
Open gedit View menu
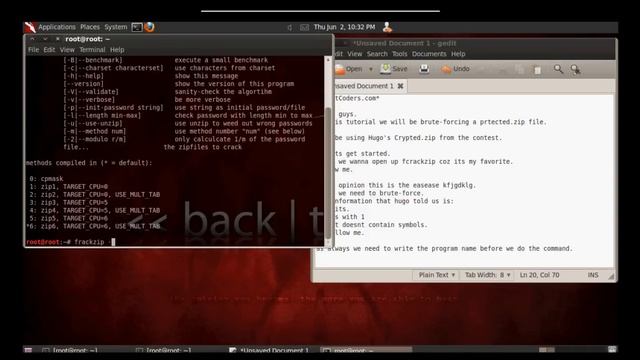tap(355, 54)
